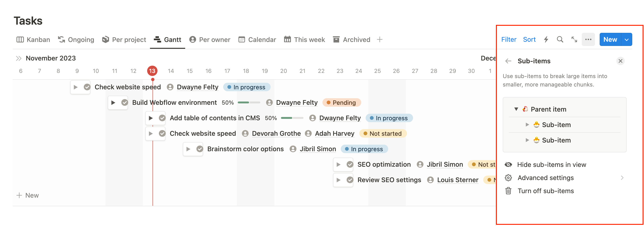Expand Add table of contents sub-items
The image size is (644, 226).
click(151, 118)
